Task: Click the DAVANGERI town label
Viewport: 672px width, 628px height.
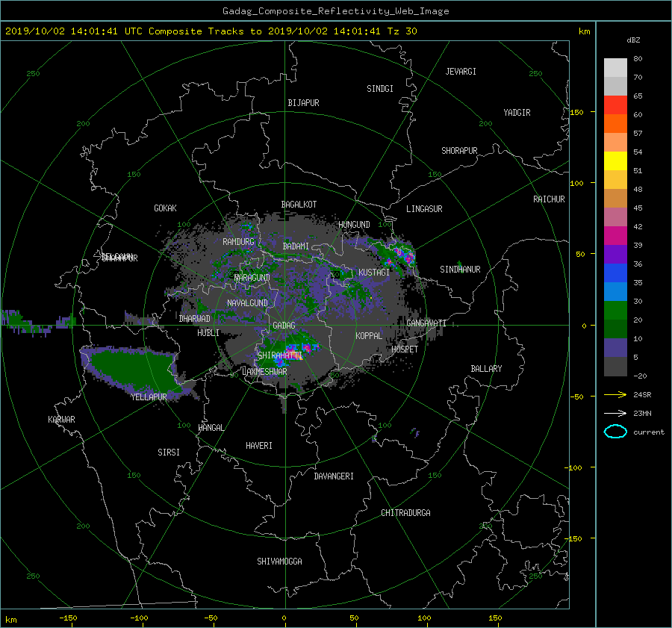Action: click(x=334, y=476)
